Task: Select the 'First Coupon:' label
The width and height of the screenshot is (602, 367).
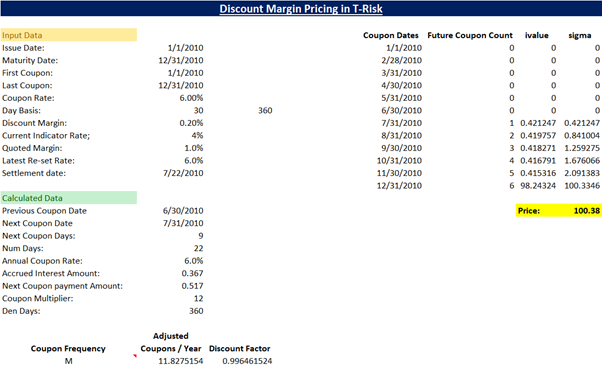Action: click(x=27, y=73)
